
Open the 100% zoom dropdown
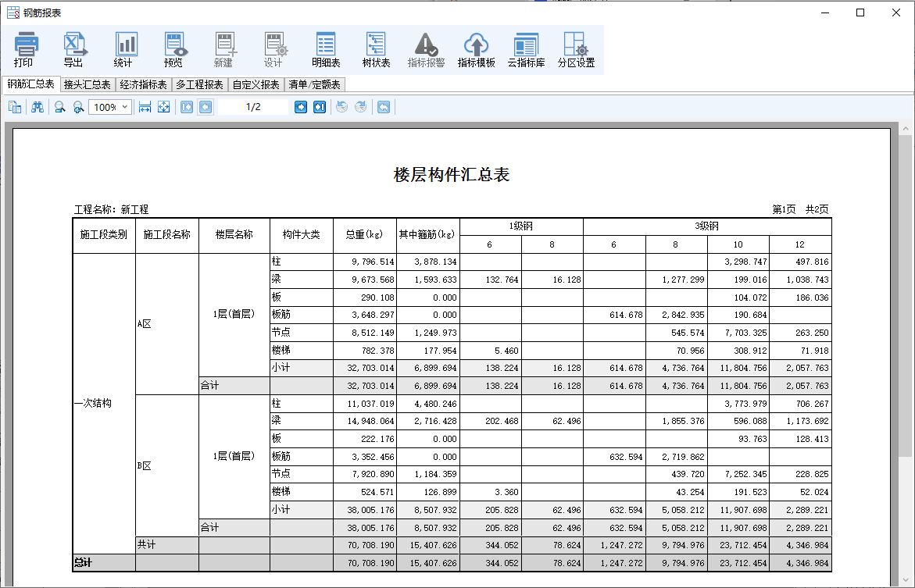coord(109,107)
